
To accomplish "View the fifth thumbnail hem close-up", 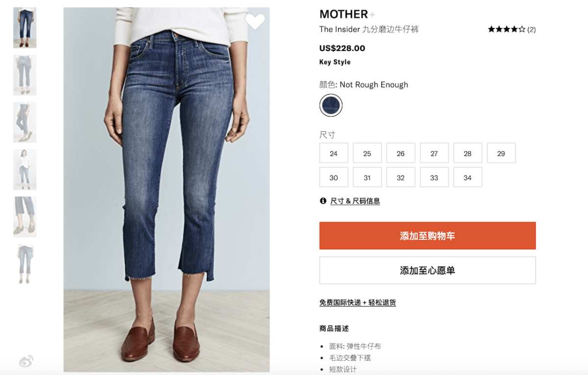I will tap(24, 217).
